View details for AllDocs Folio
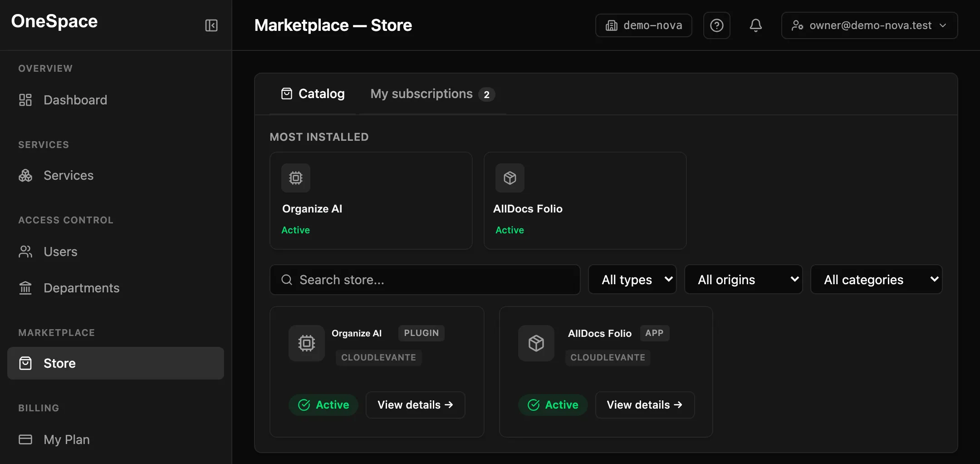The height and width of the screenshot is (464, 980). click(645, 405)
